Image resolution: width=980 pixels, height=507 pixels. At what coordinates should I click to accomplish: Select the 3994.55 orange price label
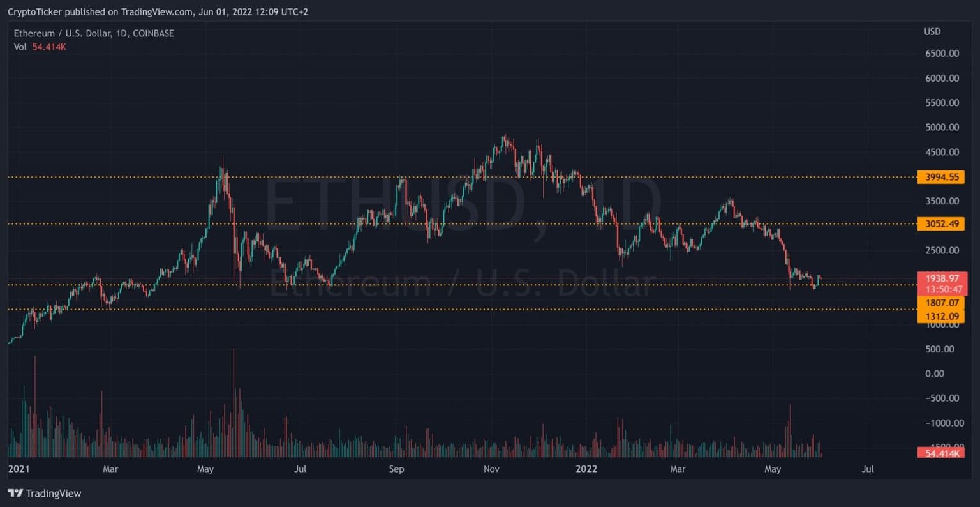941,177
